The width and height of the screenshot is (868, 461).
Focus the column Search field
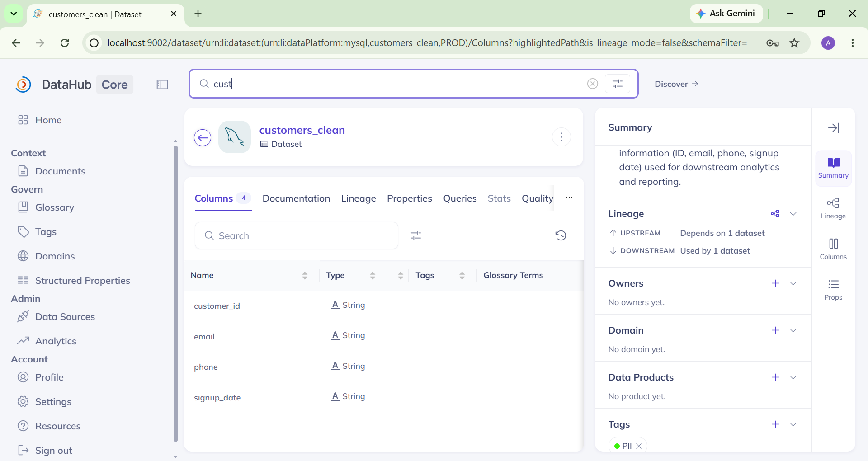click(x=297, y=235)
